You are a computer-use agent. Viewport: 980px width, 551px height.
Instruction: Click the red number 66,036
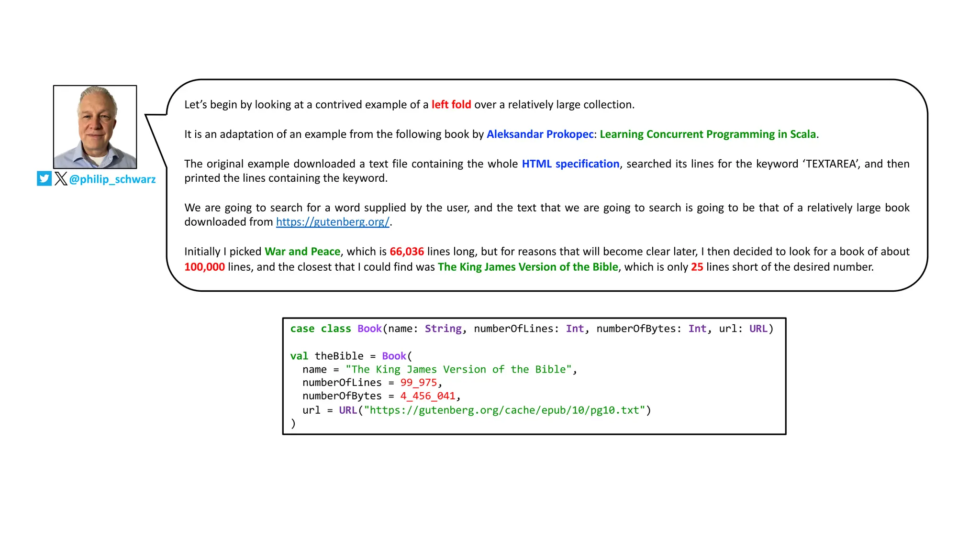pos(406,252)
